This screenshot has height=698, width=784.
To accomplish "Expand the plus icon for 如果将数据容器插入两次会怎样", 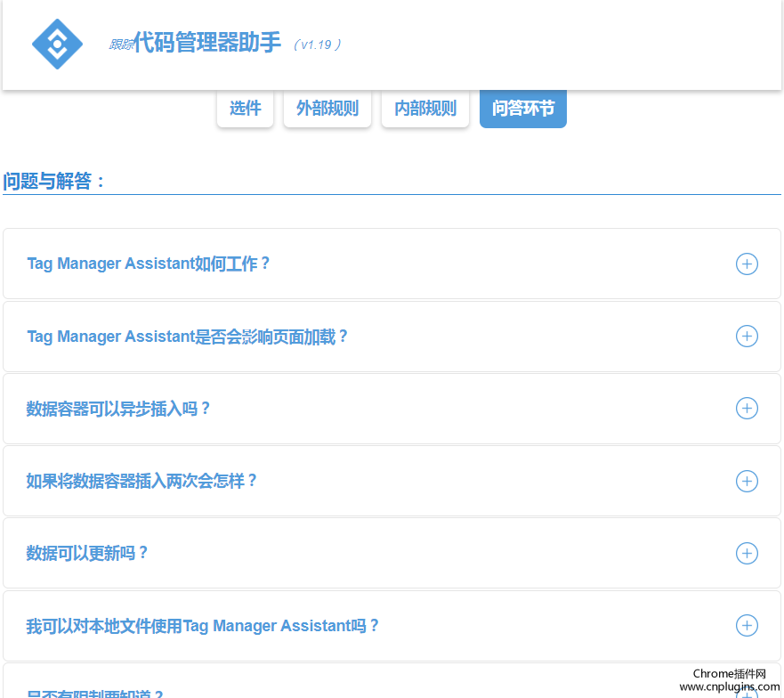I will pyautogui.click(x=747, y=481).
